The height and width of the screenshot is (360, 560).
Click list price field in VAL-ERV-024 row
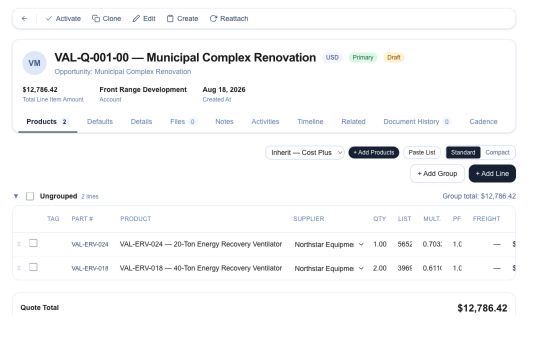tap(405, 244)
